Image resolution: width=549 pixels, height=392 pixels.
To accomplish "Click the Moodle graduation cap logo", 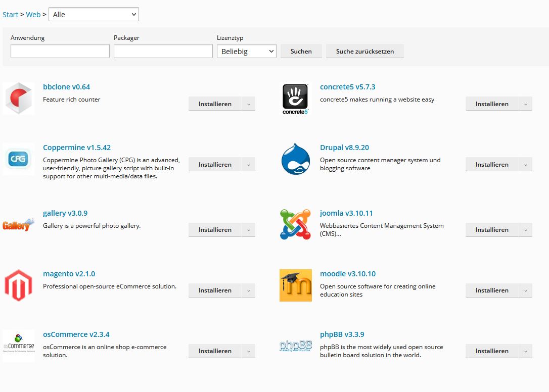I will pos(295,285).
